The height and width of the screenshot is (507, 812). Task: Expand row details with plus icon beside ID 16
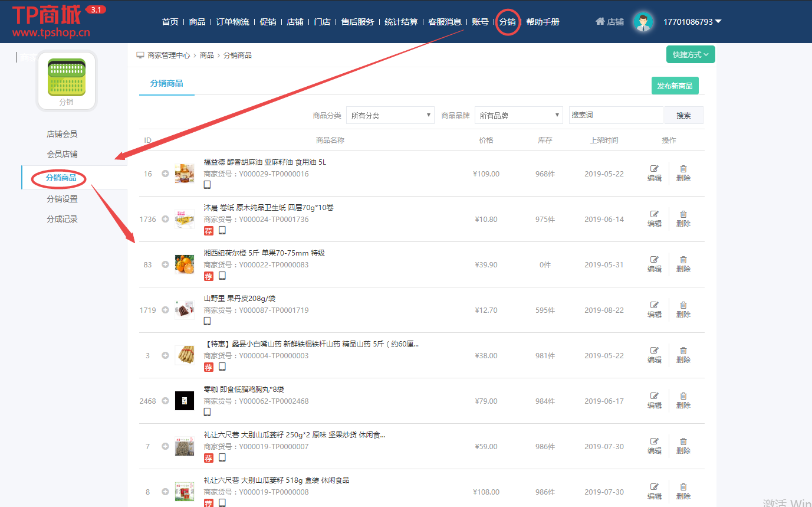pos(166,174)
